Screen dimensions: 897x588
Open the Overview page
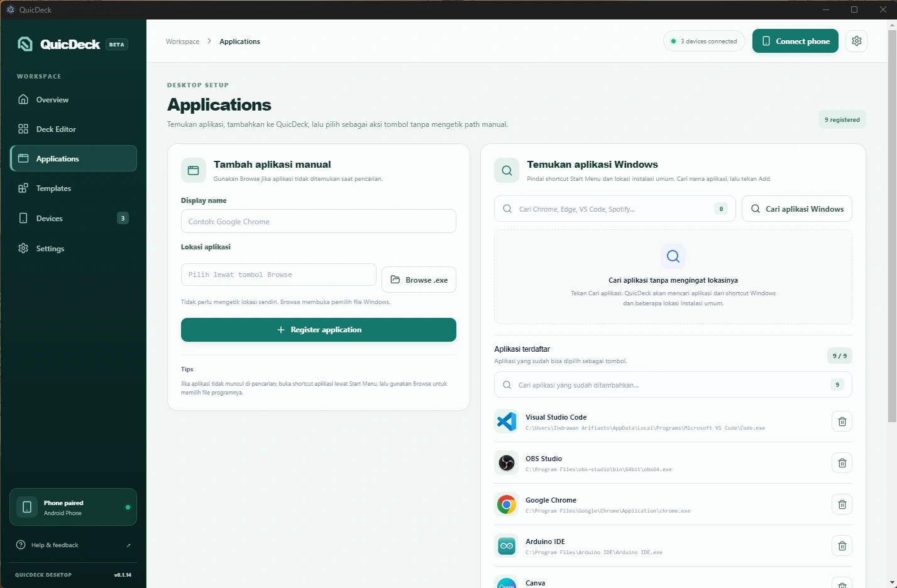click(x=74, y=99)
